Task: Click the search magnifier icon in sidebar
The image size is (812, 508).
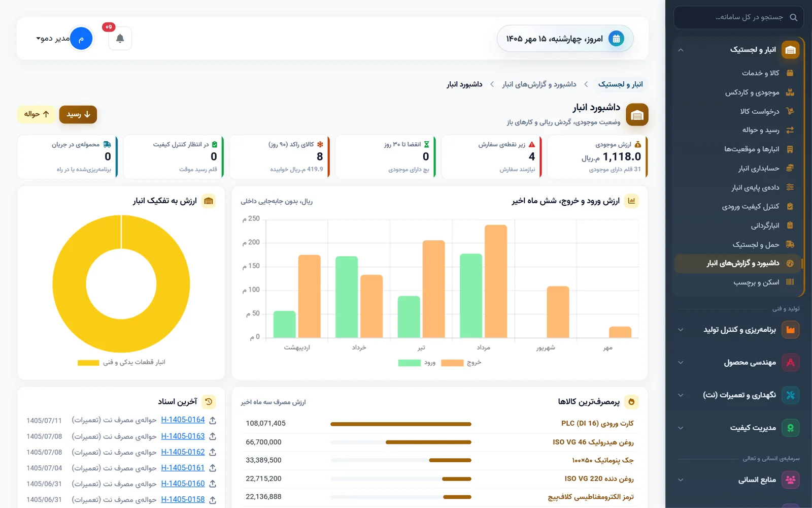Action: point(794,17)
